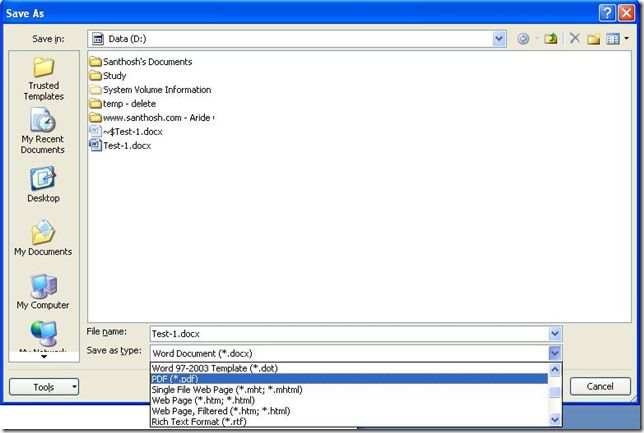Collapse the Save as type dropdown arrow
The image size is (644, 433).
[554, 353]
